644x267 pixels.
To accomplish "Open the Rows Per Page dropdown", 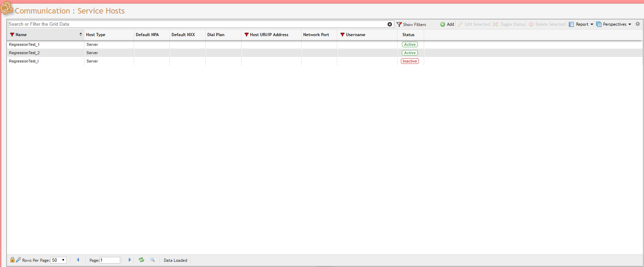I will point(58,260).
